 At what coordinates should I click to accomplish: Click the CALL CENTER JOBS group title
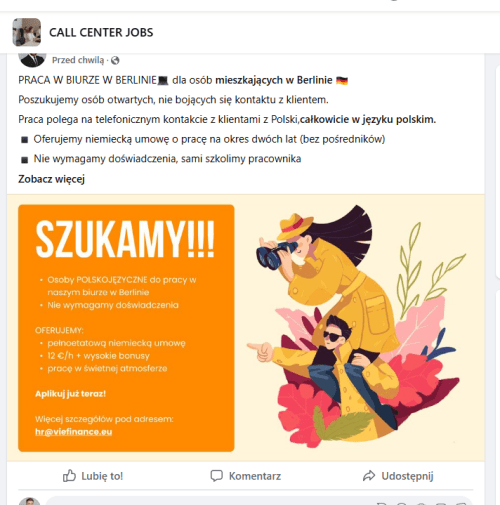[x=101, y=33]
